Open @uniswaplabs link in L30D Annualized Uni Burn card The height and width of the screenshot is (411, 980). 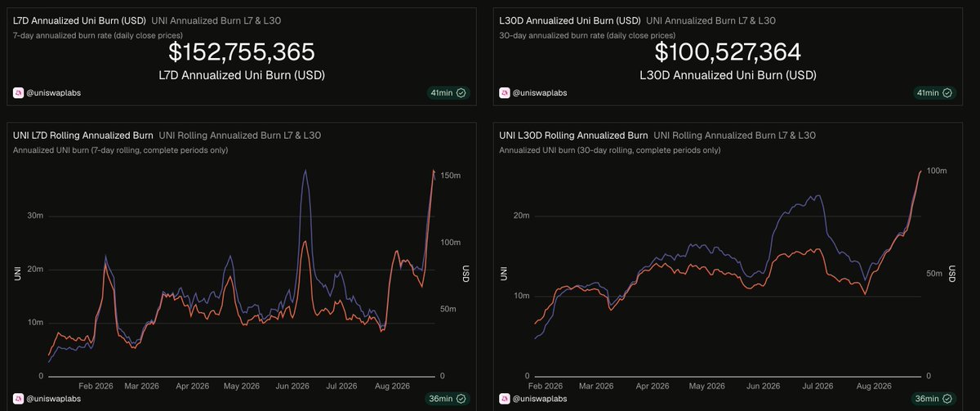pyautogui.click(x=540, y=93)
